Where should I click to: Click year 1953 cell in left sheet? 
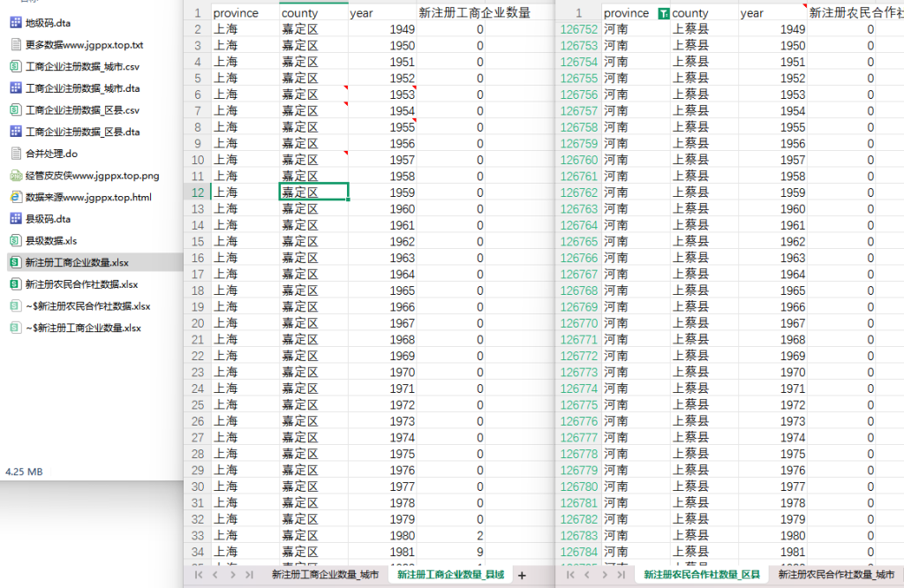(382, 94)
